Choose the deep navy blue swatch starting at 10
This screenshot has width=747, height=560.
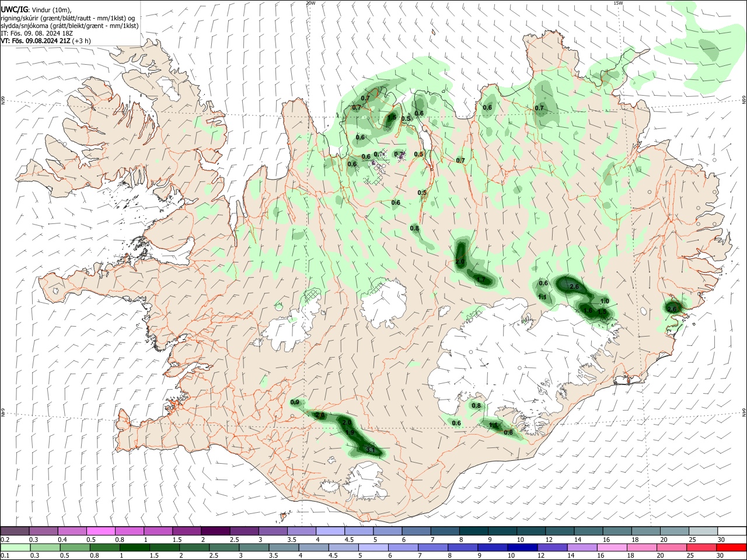pos(521,547)
